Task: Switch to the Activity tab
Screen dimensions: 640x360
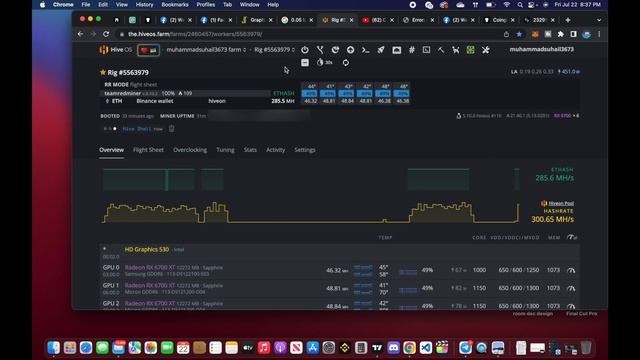Action: [x=276, y=150]
